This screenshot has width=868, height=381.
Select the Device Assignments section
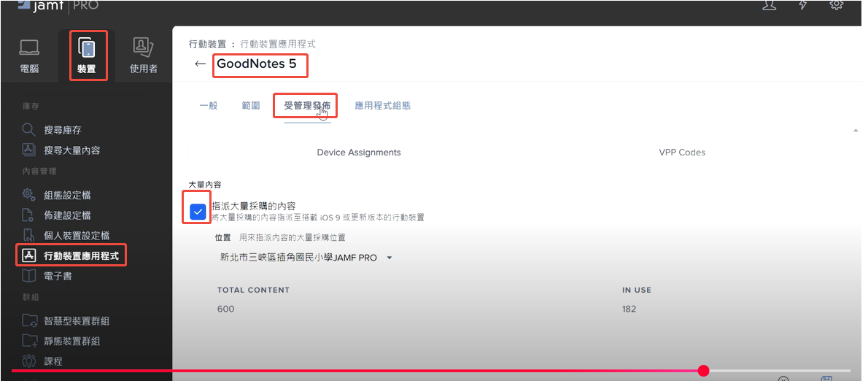[359, 153]
